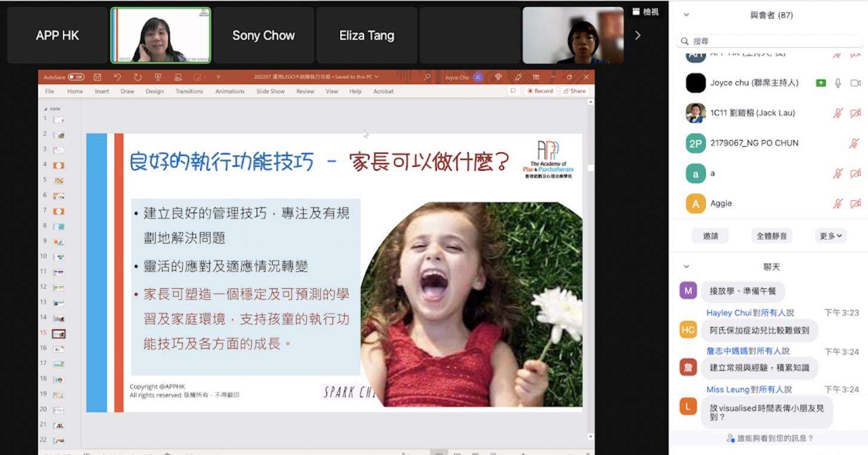Select slide 10 thumbnail

[x=59, y=257]
